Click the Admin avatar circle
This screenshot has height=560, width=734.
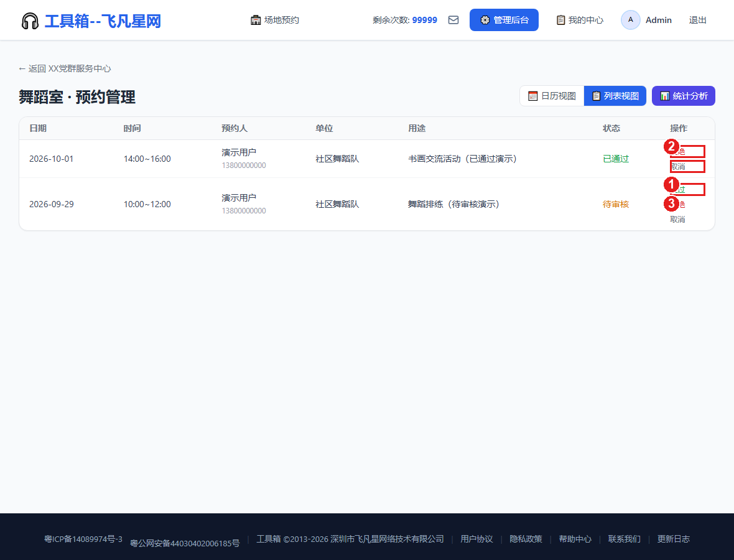pos(631,20)
